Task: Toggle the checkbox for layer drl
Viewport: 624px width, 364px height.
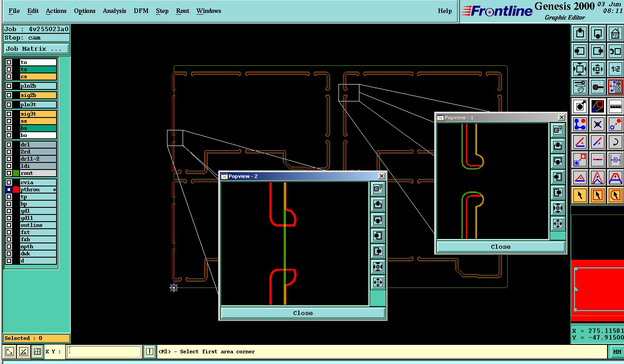Action: [8, 145]
